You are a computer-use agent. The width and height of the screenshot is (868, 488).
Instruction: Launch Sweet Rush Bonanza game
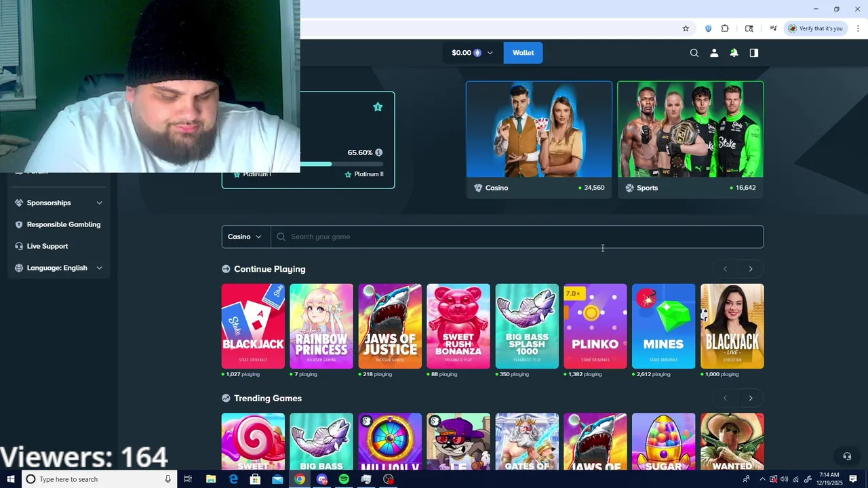click(x=458, y=326)
